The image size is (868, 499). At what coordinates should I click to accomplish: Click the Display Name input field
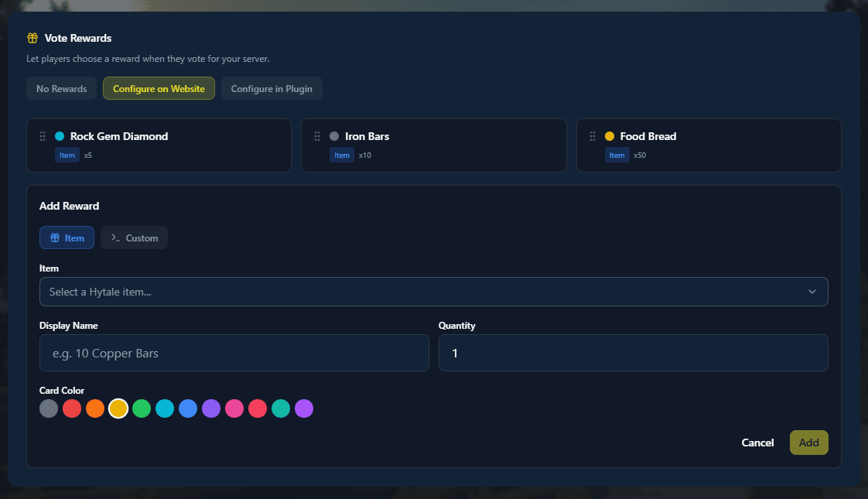coord(234,352)
